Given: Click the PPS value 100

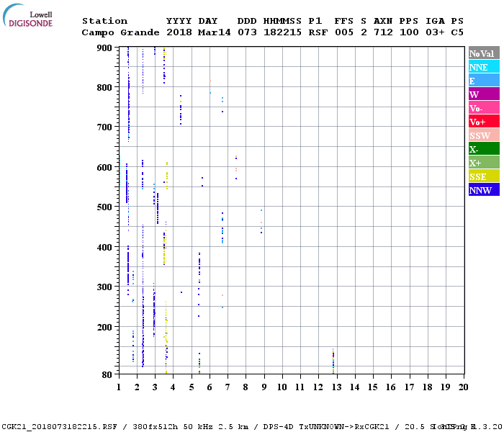Looking at the screenshot, I should click(409, 32).
